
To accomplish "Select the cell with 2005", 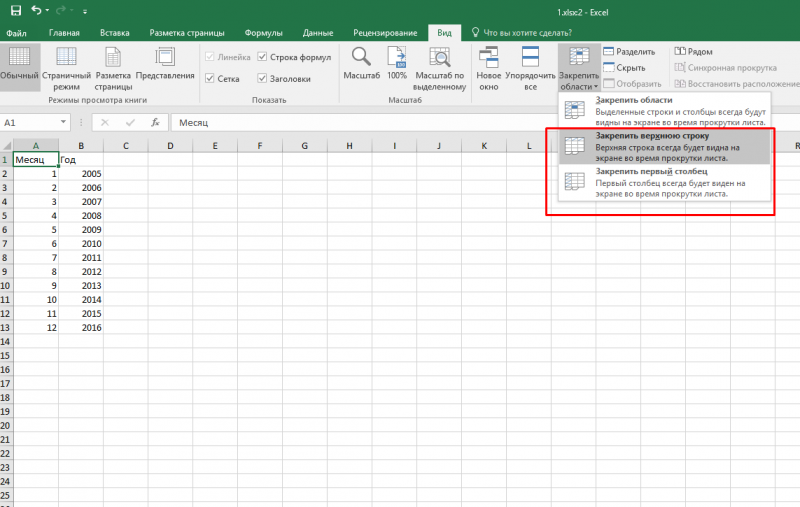I will point(81,173).
